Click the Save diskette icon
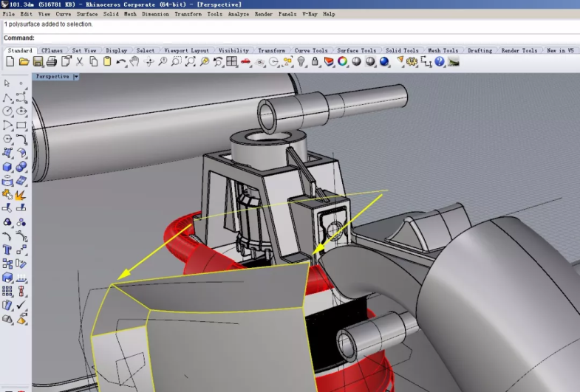The height and width of the screenshot is (392, 580). [38, 62]
